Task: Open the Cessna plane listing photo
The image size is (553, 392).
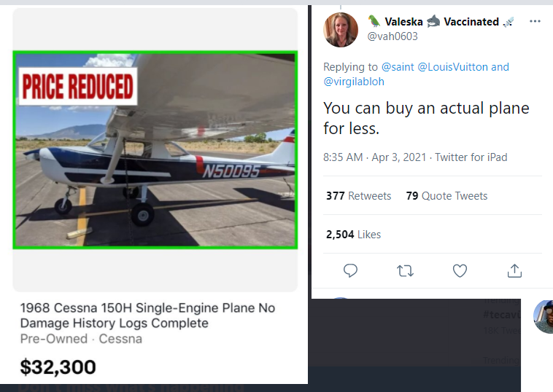Action: (155, 149)
